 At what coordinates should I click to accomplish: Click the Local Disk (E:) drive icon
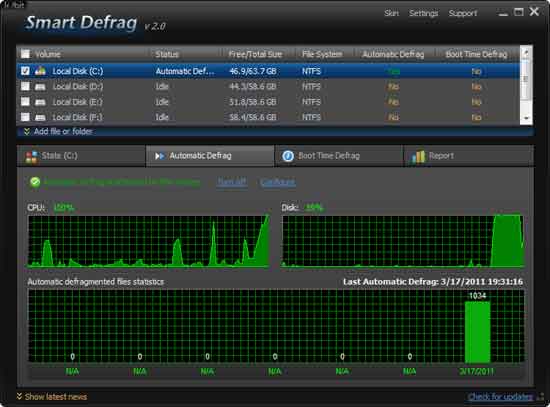[x=40, y=102]
